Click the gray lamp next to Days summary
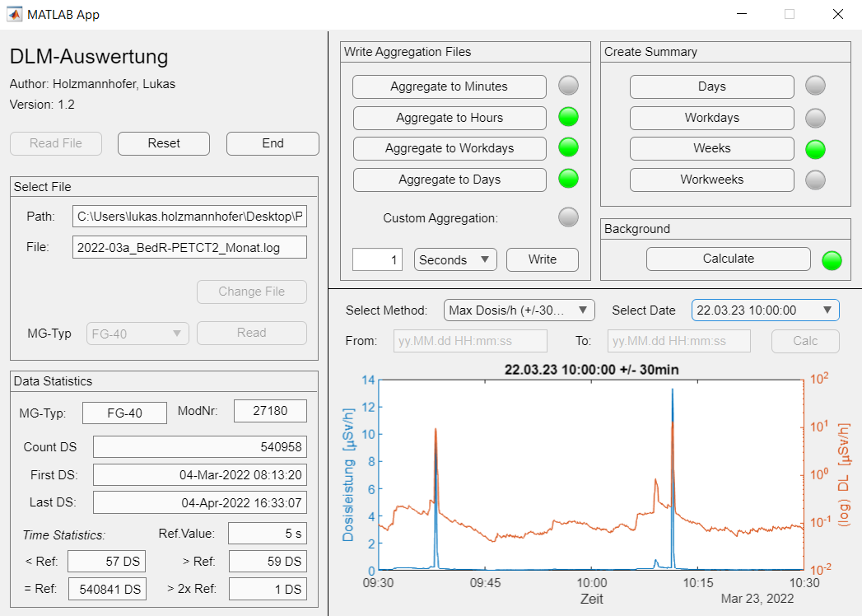 (x=815, y=86)
